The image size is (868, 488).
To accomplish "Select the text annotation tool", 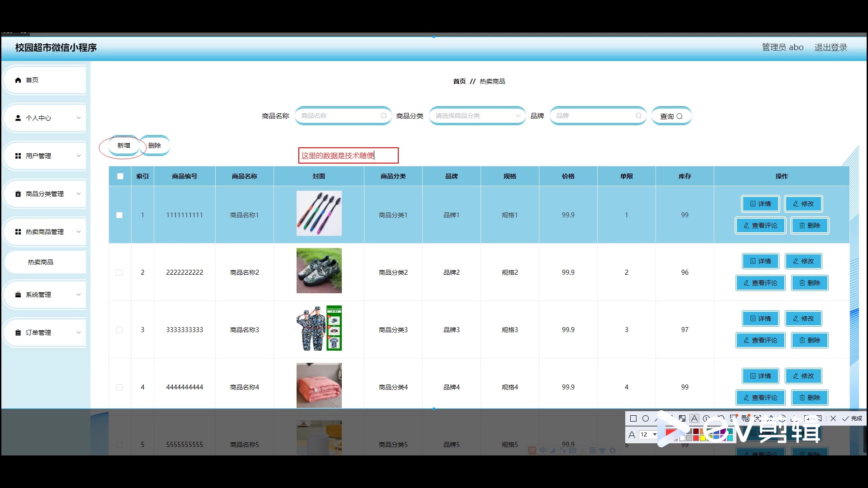I will point(694,418).
